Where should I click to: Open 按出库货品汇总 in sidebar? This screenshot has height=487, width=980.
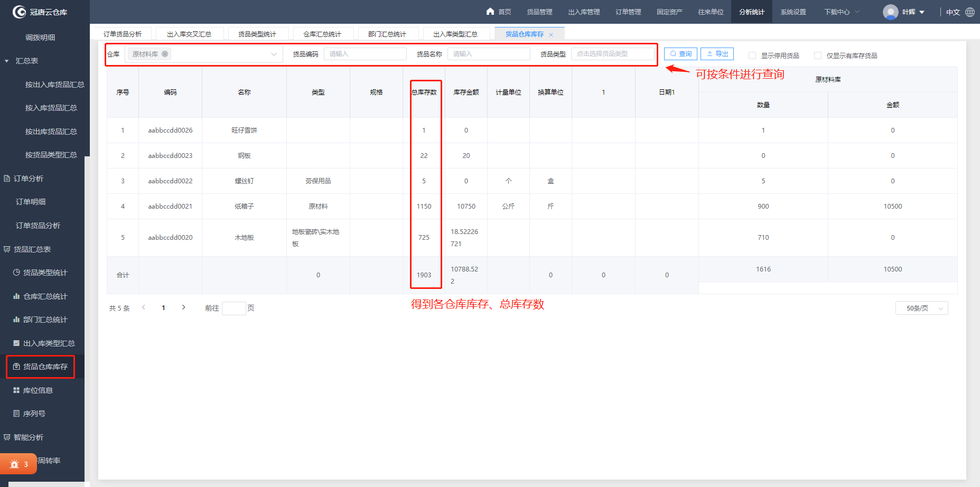click(51, 132)
